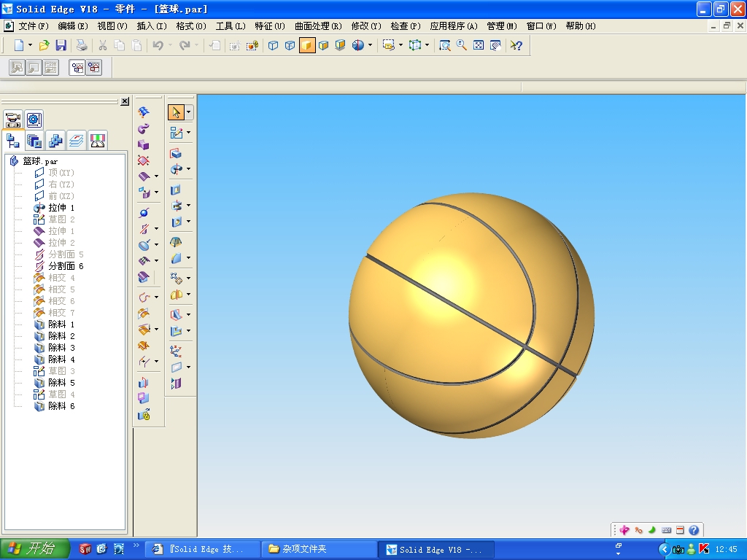Select the Feature PathFinder tab
747x560 pixels.
click(12, 141)
